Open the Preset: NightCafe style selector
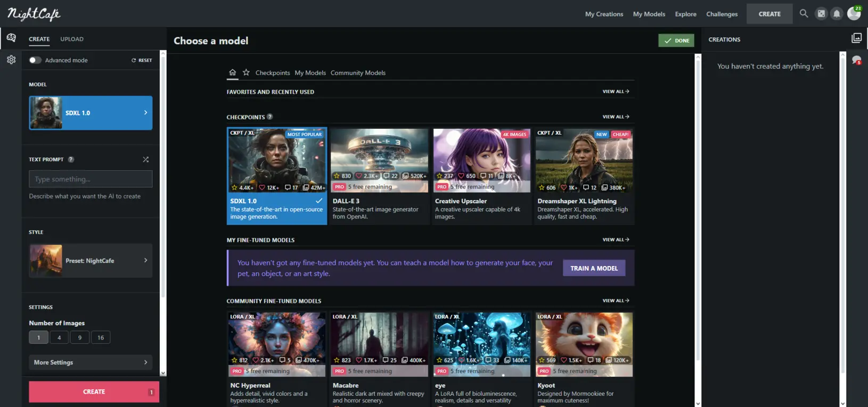Viewport: 868px width, 407px height. 91,261
